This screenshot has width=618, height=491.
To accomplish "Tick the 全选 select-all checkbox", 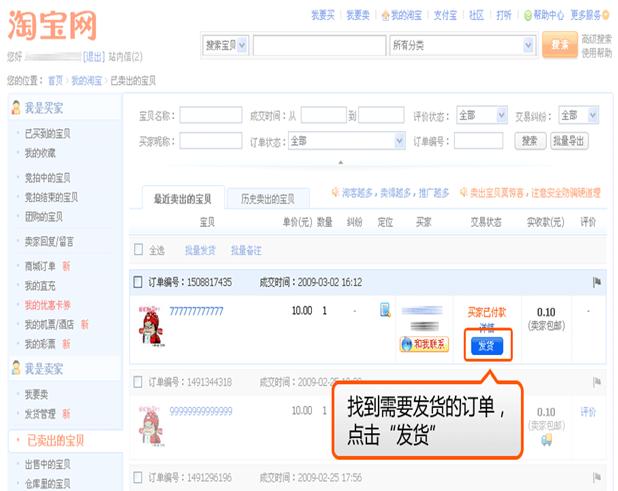I will pos(138,249).
